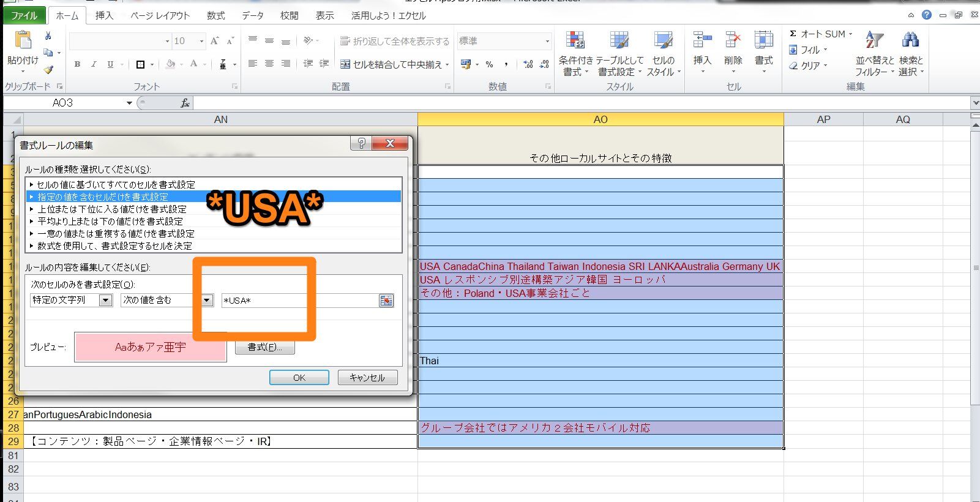Open the ファイル tab
Screen dimensions: 980x502
click(x=24, y=15)
